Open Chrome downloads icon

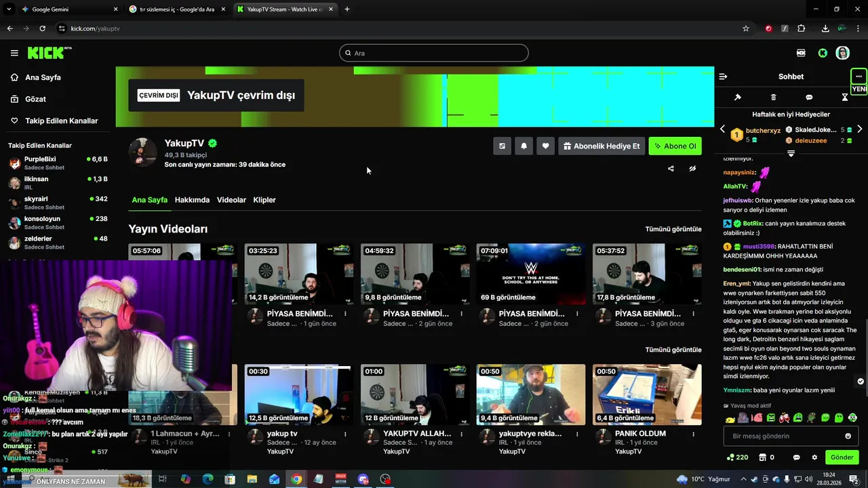825,28
